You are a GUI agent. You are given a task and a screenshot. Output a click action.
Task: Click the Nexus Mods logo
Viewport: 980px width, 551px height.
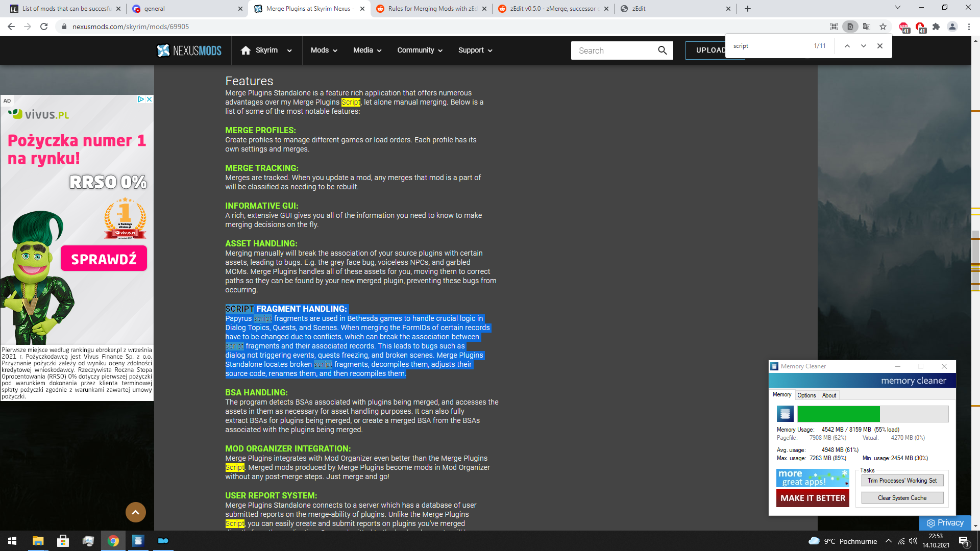pyautogui.click(x=189, y=51)
